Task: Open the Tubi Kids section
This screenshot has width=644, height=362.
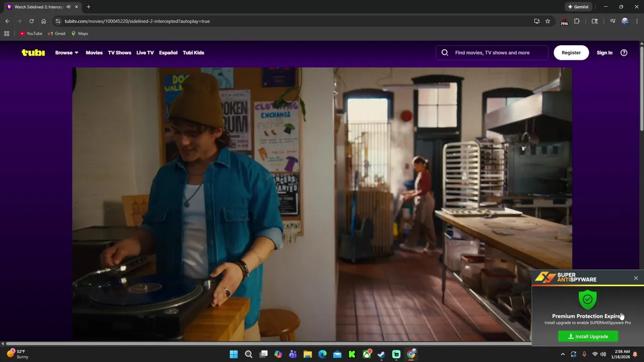Action: pyautogui.click(x=193, y=52)
